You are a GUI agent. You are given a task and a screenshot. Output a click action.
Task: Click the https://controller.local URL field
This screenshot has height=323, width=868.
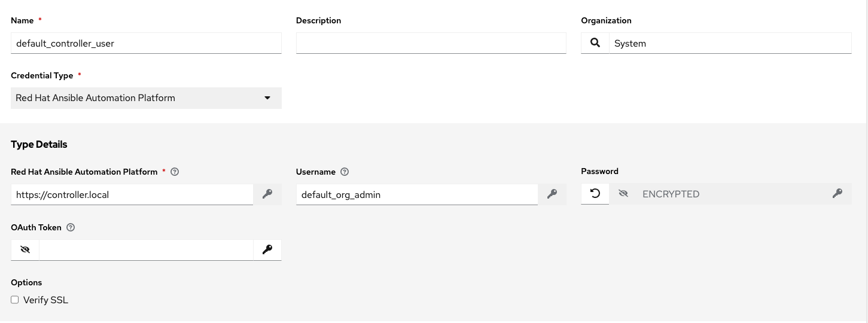pos(132,194)
